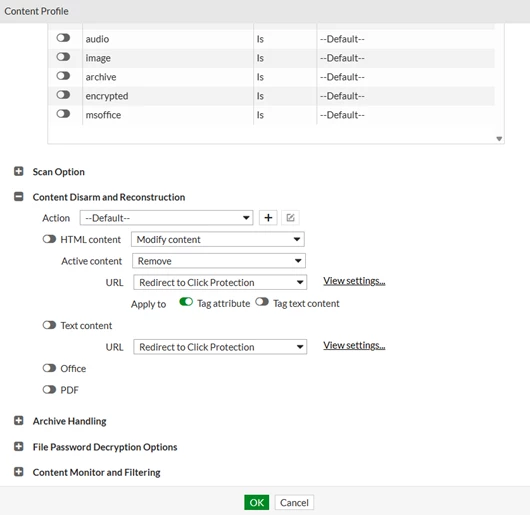Click the 'encrypted' file type name
The image size is (530, 515).
point(107,96)
